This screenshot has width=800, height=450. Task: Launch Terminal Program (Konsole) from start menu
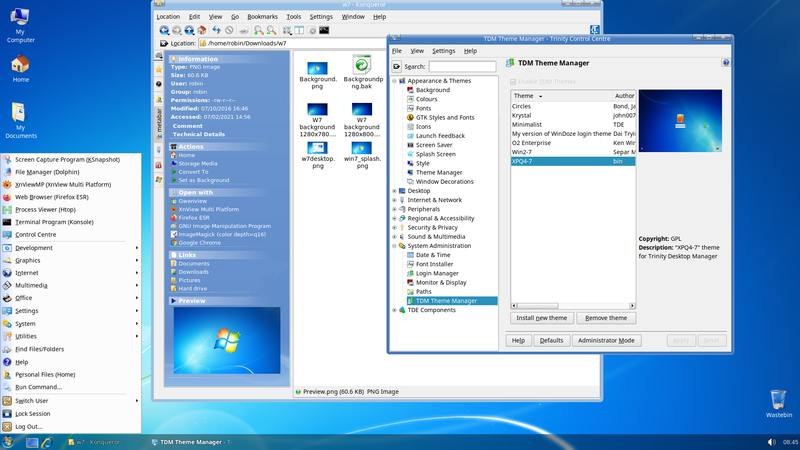[70, 222]
